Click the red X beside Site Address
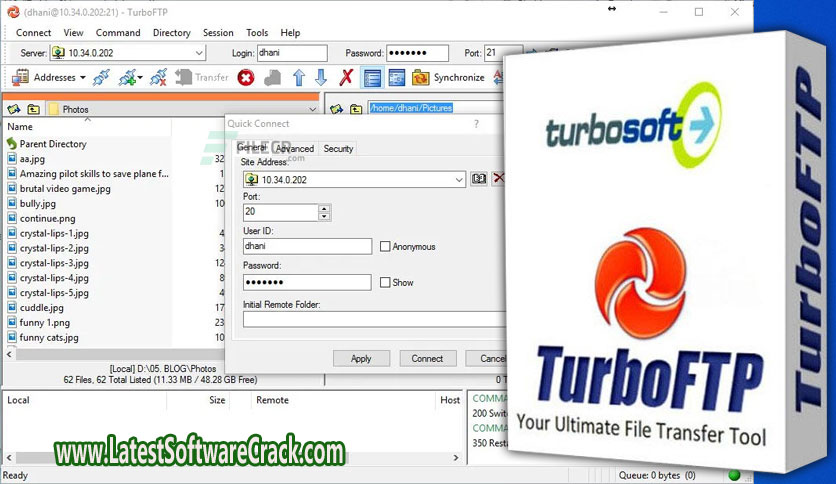Image resolution: width=836 pixels, height=484 pixels. pos(499,178)
